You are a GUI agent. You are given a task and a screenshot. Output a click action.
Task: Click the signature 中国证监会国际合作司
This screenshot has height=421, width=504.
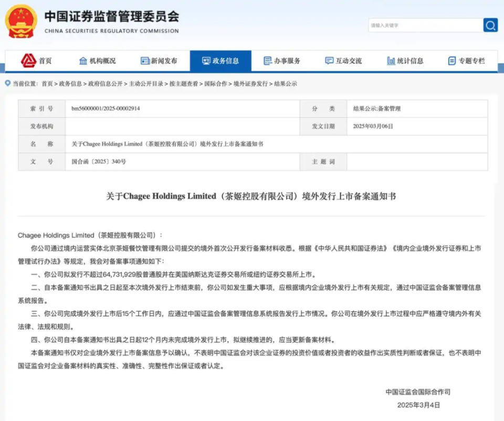point(418,392)
